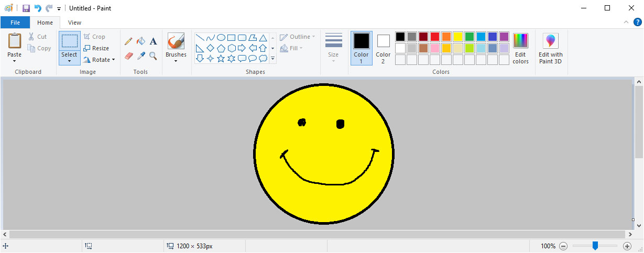Select the Magnifier tool
Viewport: 644px width, 253px height.
pyautogui.click(x=153, y=56)
